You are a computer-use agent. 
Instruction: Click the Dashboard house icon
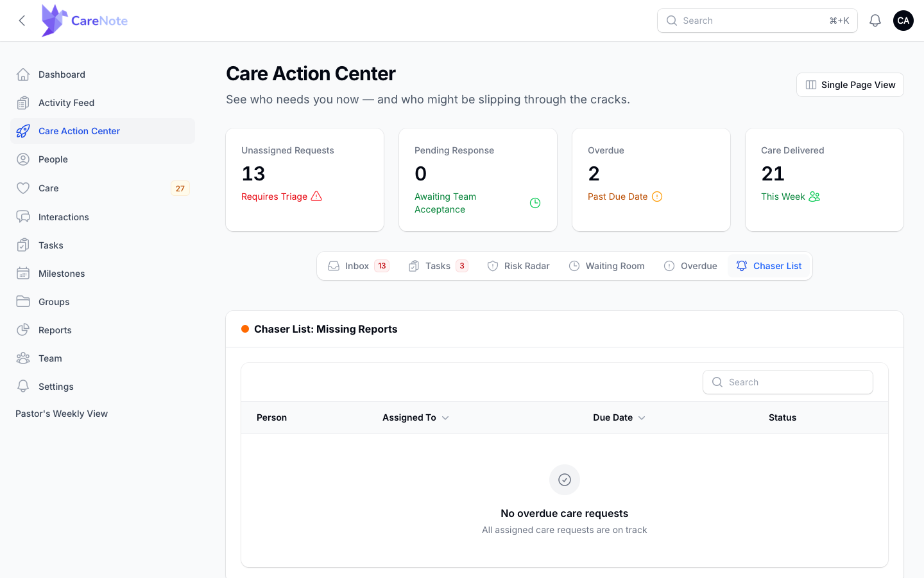pyautogui.click(x=23, y=74)
